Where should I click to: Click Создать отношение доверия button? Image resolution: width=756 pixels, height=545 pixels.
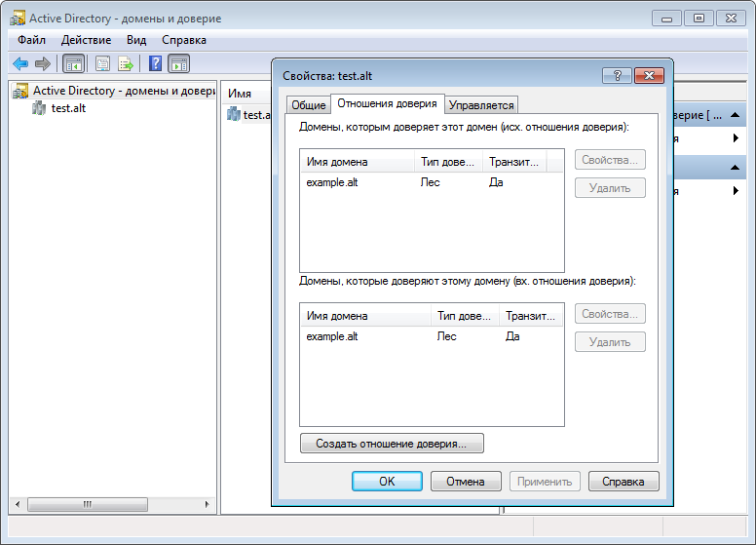point(392,444)
